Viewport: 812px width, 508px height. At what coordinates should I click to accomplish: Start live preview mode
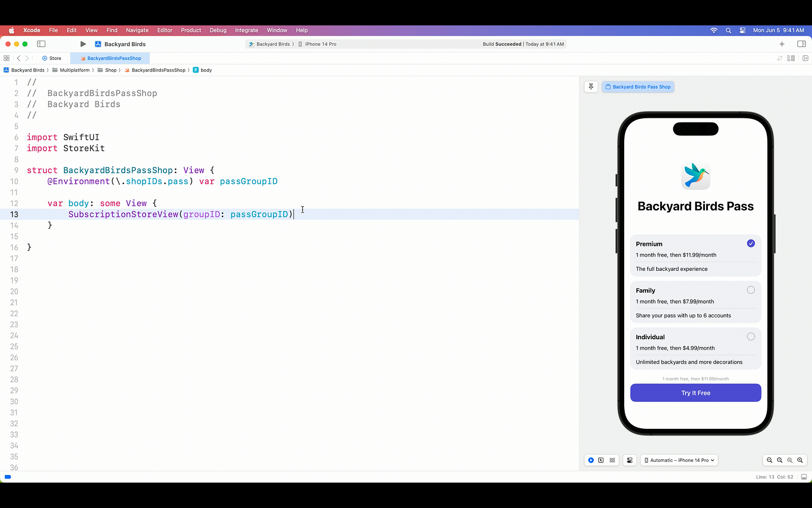591,460
